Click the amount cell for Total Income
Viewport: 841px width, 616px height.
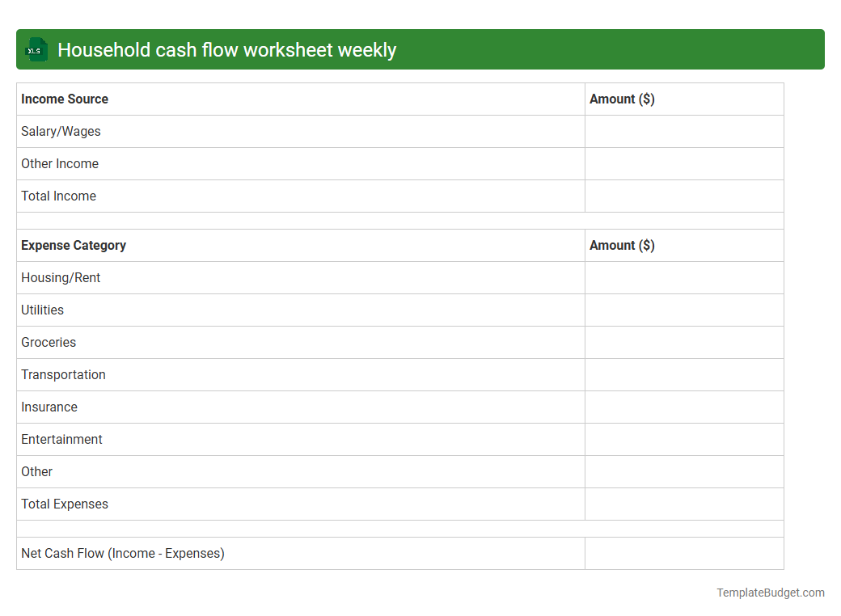[684, 196]
